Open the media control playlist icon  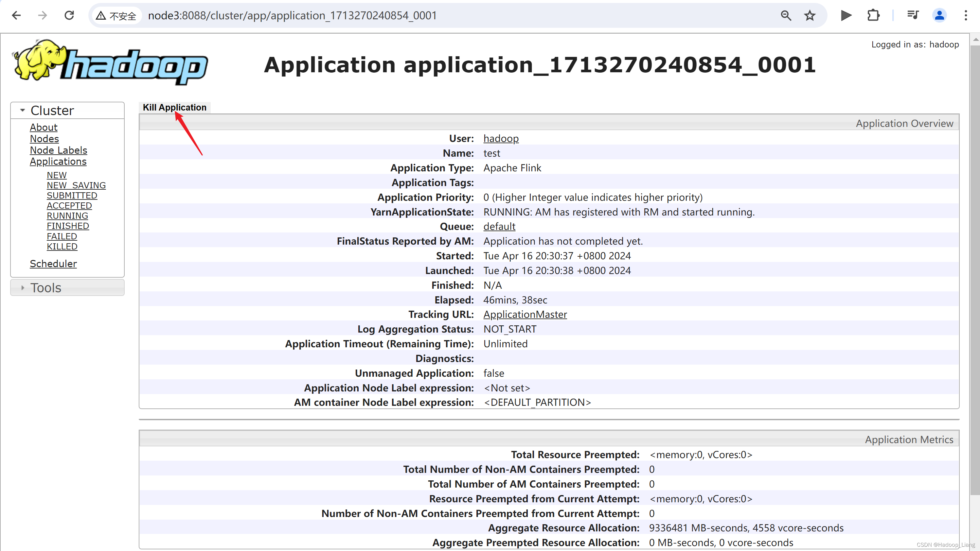[912, 15]
